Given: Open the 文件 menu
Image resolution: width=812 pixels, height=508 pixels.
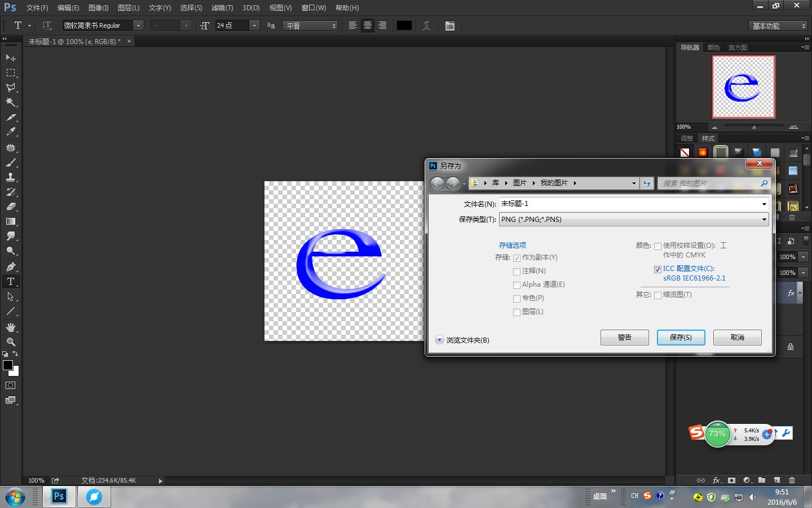Looking at the screenshot, I should point(37,8).
